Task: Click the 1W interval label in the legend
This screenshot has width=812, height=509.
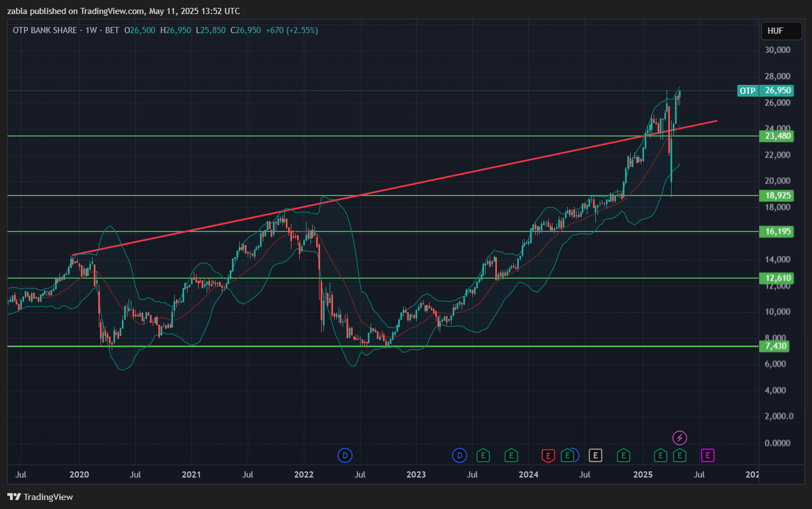Action: tap(91, 30)
